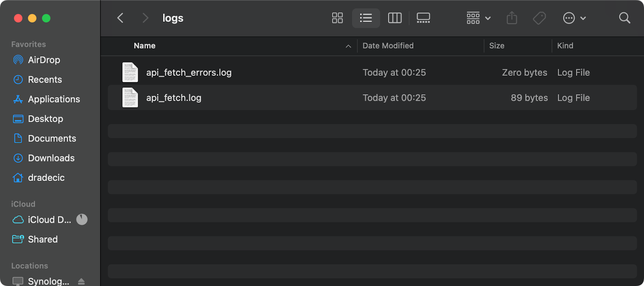644x286 pixels.
Task: Zoom the Finder window green button
Action: pyautogui.click(x=46, y=18)
